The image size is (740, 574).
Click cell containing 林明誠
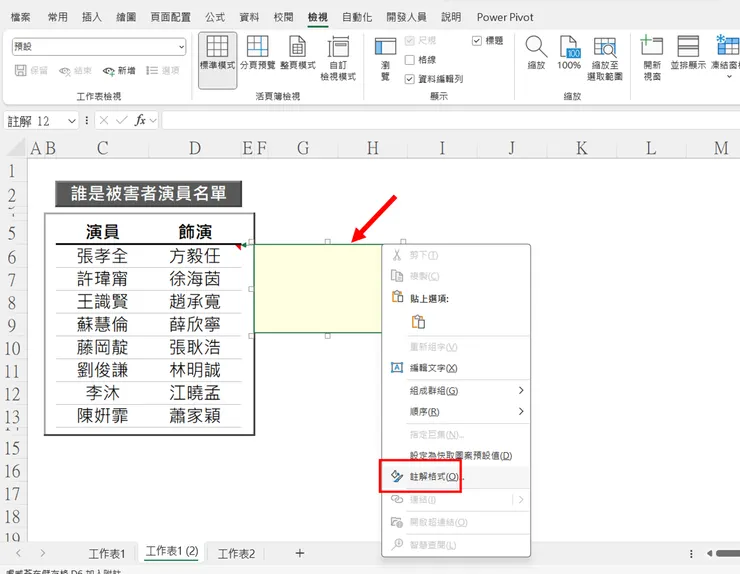(195, 370)
